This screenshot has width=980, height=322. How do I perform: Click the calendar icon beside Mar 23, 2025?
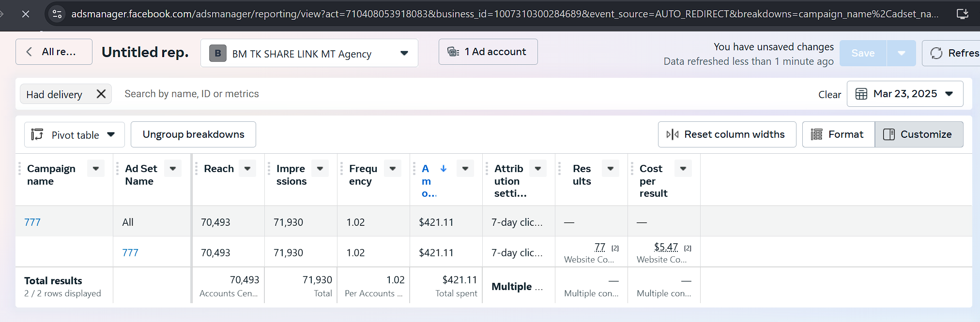[x=861, y=94]
